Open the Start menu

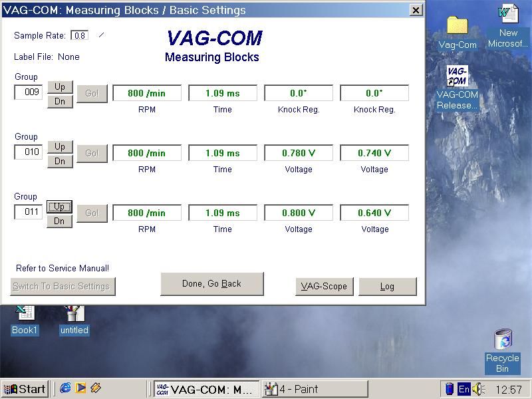click(x=25, y=389)
